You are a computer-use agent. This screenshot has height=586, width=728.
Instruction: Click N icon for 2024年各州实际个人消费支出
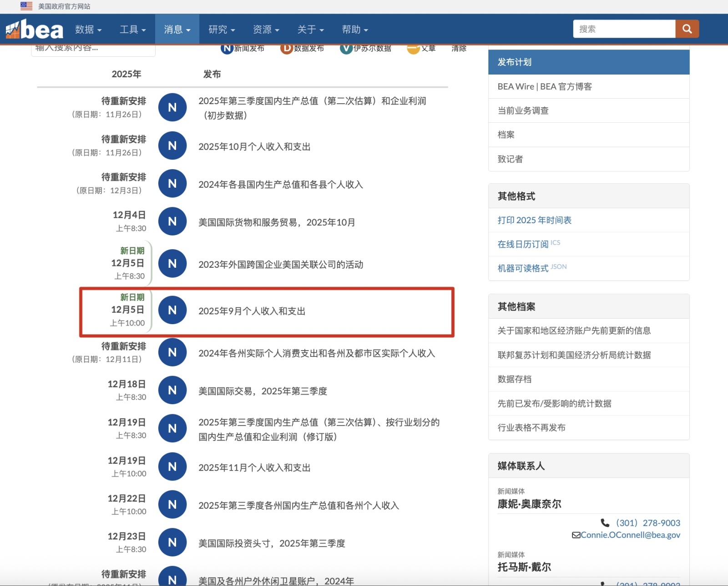coord(172,352)
